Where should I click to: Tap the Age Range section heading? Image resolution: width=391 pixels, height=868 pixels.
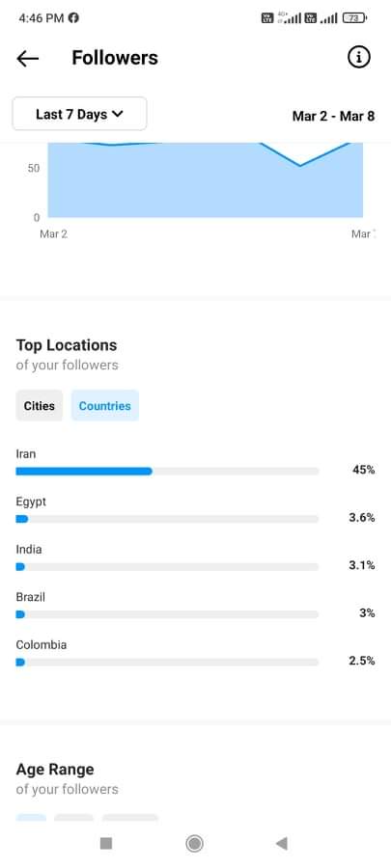click(55, 769)
